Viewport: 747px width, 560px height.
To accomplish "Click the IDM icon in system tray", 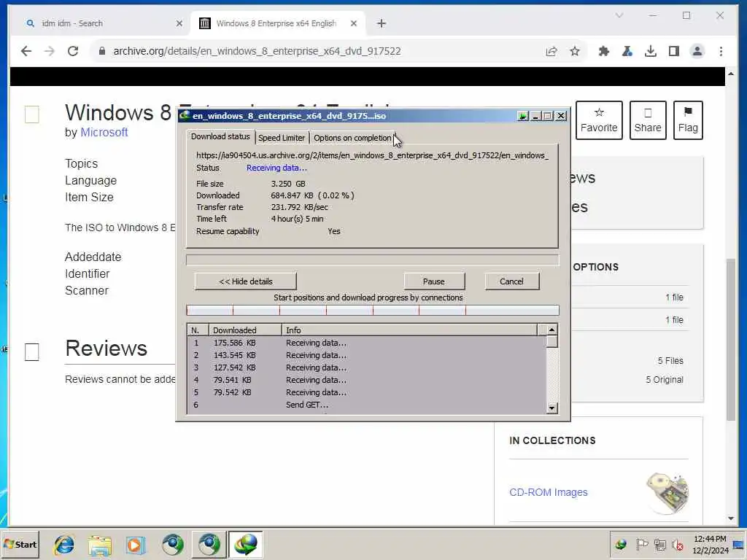I will pyautogui.click(x=620, y=544).
